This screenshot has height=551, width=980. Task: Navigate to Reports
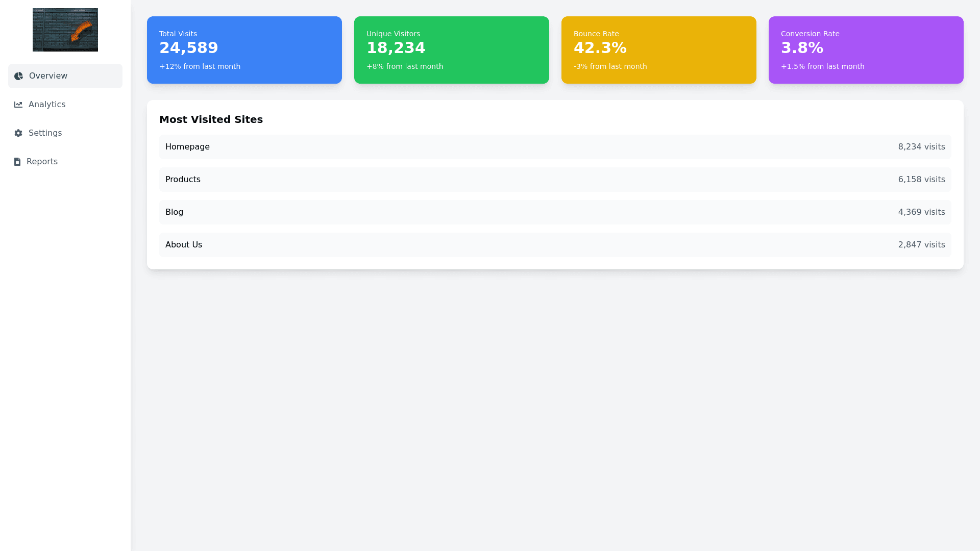tap(42, 162)
